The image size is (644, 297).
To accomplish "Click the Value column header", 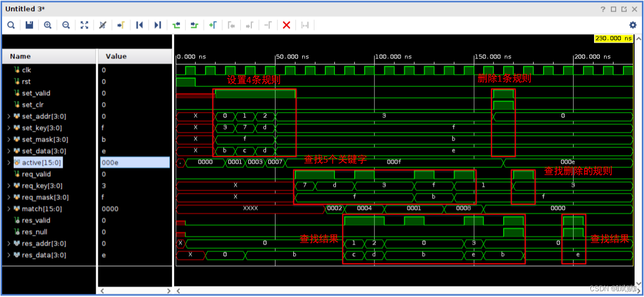I will tap(135, 56).
